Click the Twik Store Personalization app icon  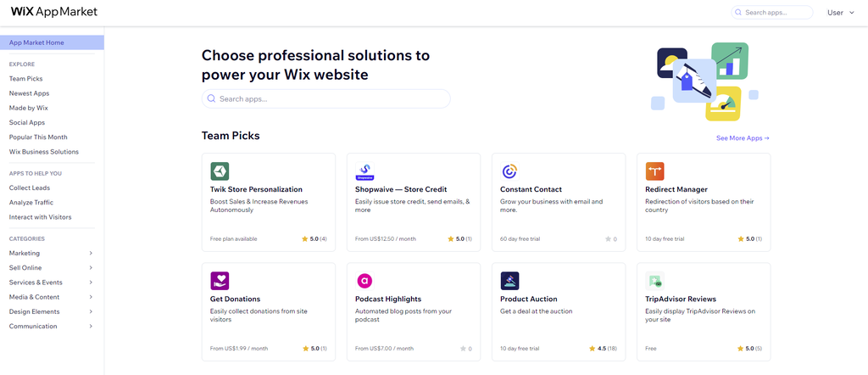coord(220,171)
